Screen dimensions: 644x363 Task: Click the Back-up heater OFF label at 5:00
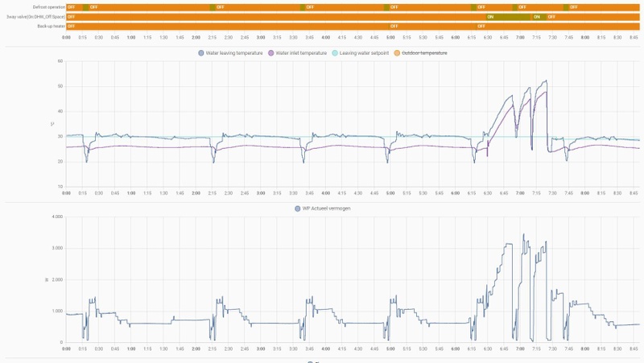click(394, 27)
